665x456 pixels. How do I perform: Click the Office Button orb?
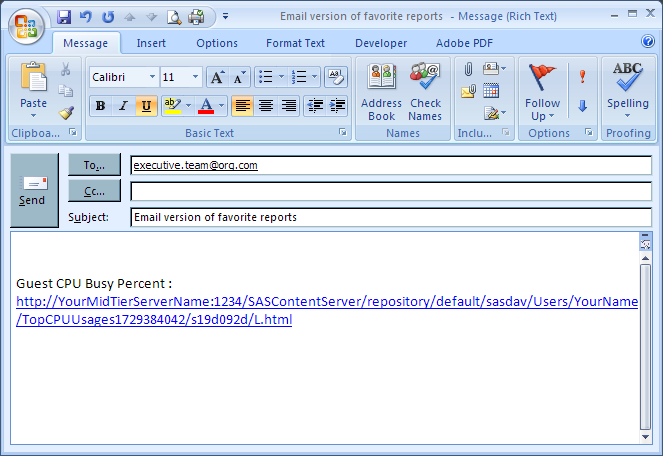(x=26, y=27)
